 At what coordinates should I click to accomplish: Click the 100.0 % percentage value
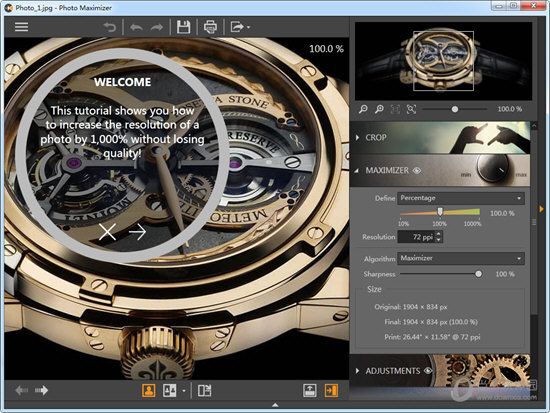502,213
